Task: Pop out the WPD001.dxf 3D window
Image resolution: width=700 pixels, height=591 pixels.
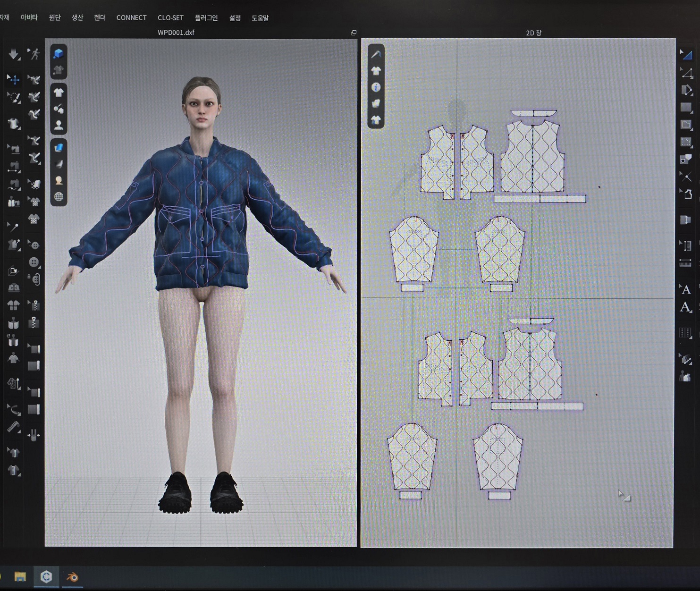Action: 354,33
